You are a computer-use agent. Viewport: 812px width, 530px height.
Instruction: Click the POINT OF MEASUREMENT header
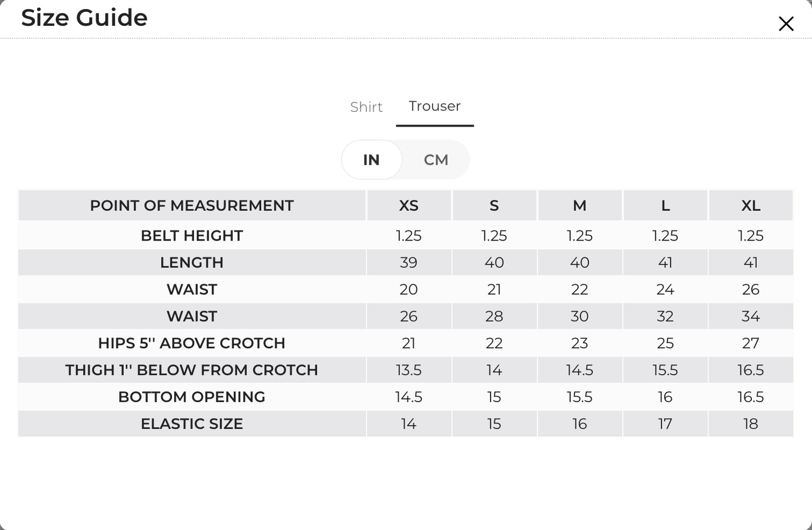click(x=192, y=205)
